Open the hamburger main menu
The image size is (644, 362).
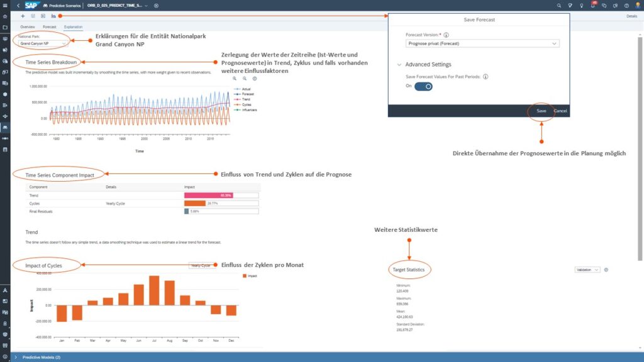[5, 5]
